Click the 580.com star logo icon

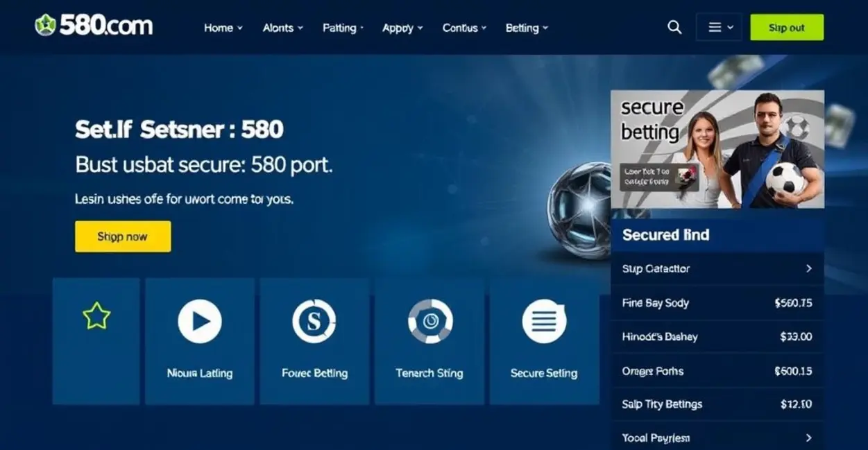click(45, 26)
